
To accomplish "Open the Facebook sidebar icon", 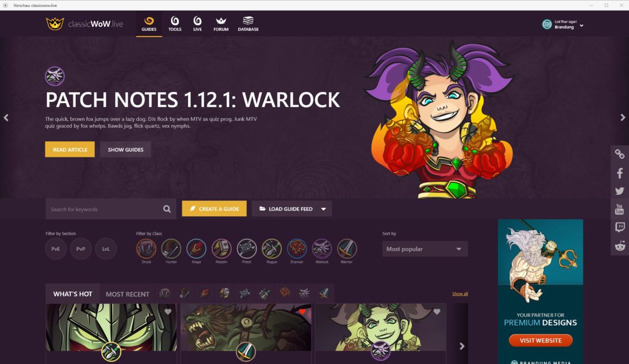I will (x=620, y=173).
